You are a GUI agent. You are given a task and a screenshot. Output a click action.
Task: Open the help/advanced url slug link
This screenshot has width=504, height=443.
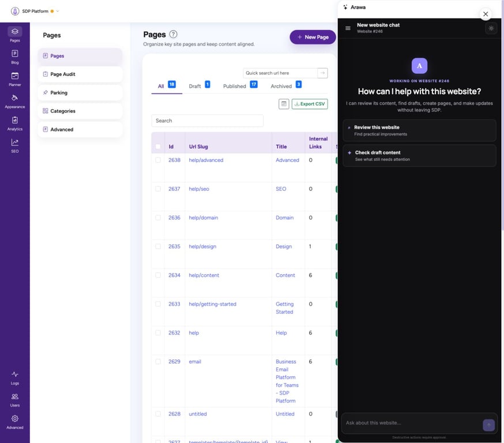[206, 160]
